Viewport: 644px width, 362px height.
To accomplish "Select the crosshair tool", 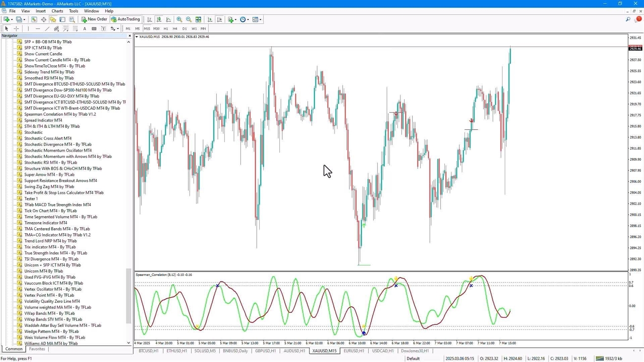I will click(16, 29).
